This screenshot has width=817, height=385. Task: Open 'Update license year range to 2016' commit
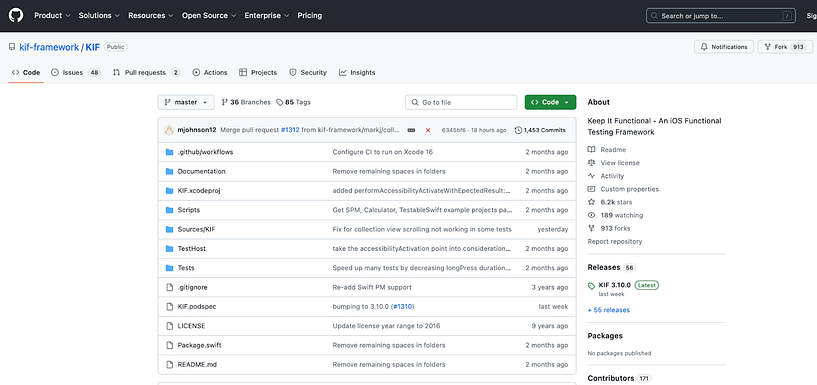tap(387, 326)
